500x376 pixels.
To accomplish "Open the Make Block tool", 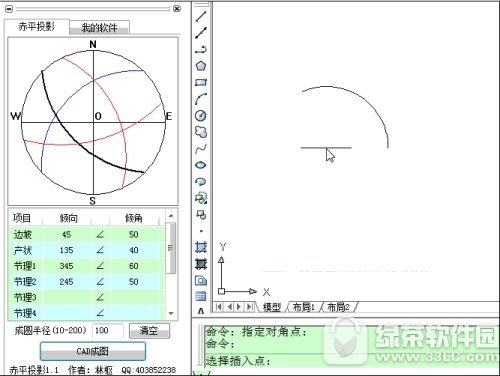I will [201, 215].
